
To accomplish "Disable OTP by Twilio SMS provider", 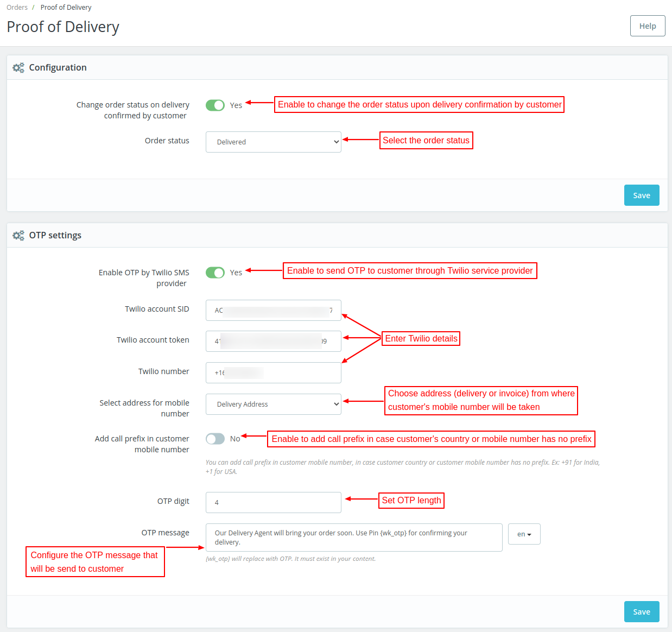I will click(215, 273).
